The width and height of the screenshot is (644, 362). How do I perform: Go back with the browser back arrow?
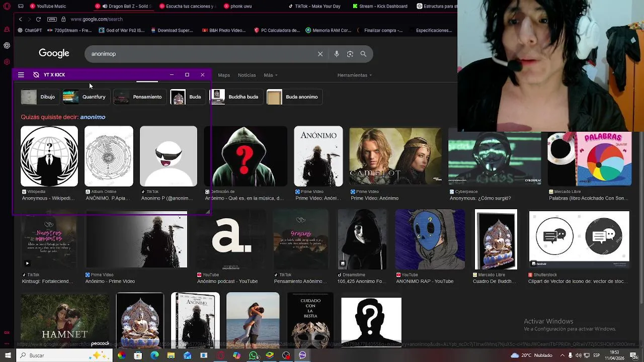21,19
